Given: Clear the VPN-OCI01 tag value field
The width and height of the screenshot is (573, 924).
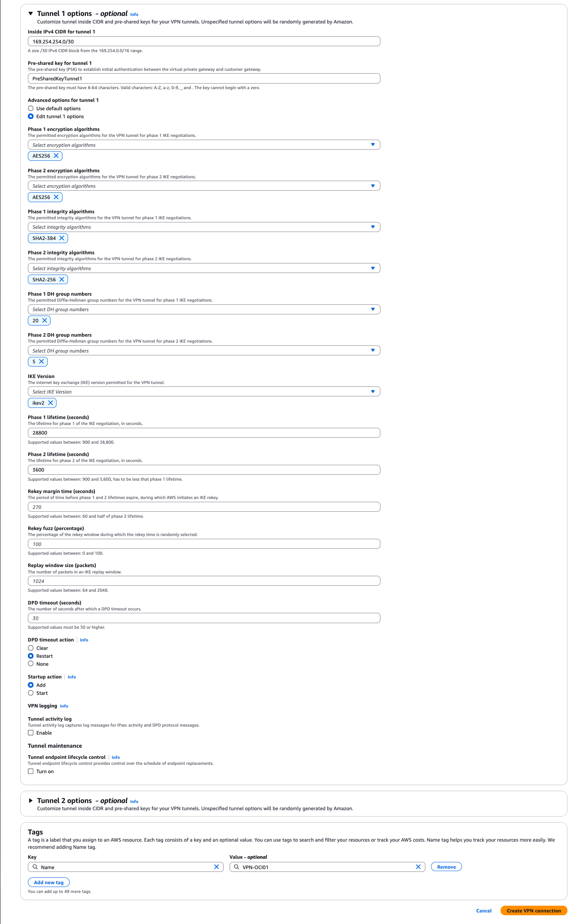Looking at the screenshot, I should click(x=418, y=867).
